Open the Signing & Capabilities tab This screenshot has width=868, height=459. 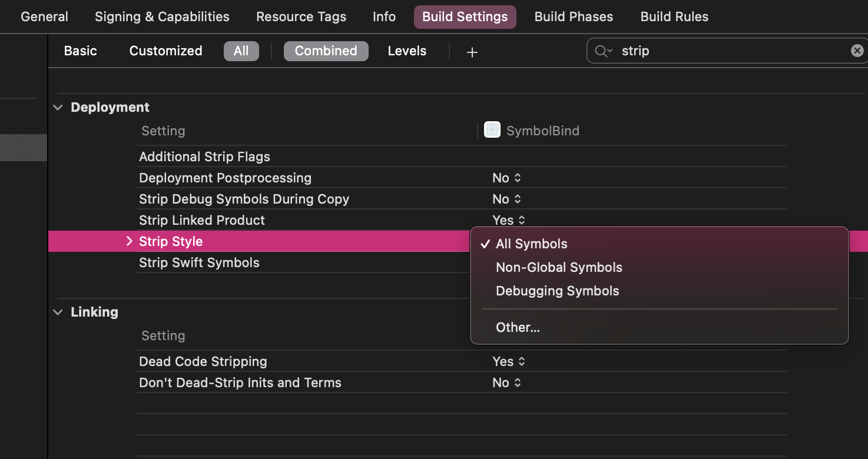162,16
